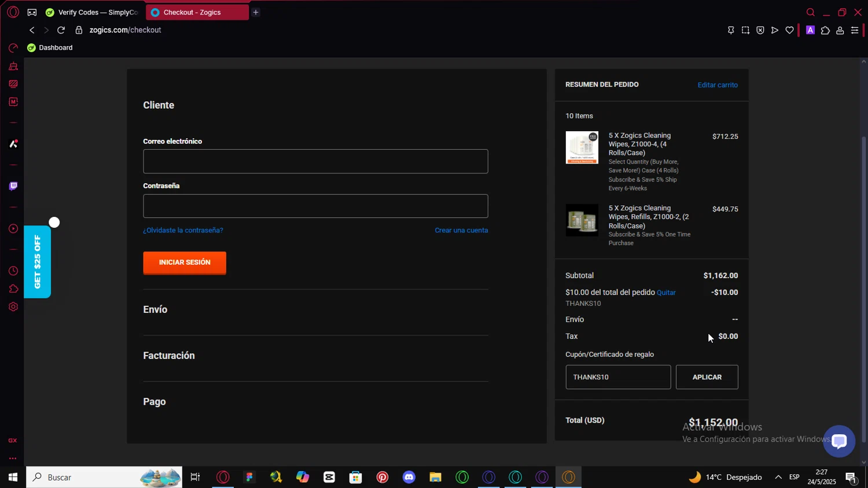Open History clock icon in sidebar
The width and height of the screenshot is (868, 488).
pyautogui.click(x=13, y=271)
